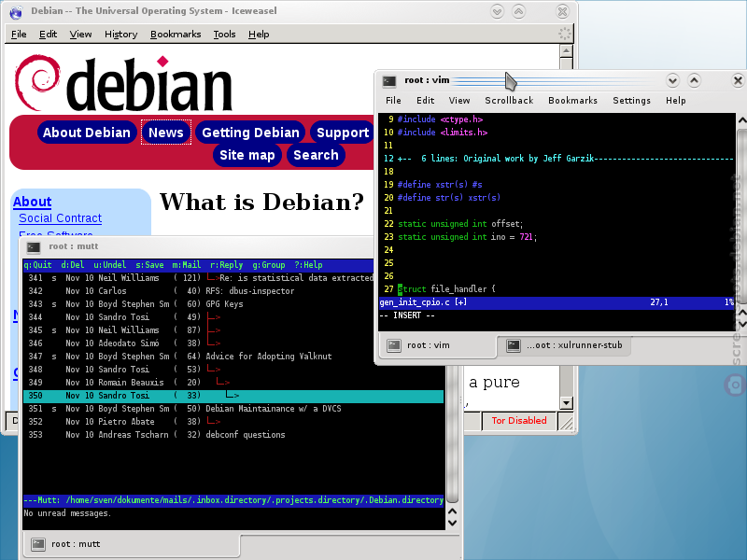Click Iceweasel page scrollbar up arrow
Viewport: 747px width, 560px height.
567,50
